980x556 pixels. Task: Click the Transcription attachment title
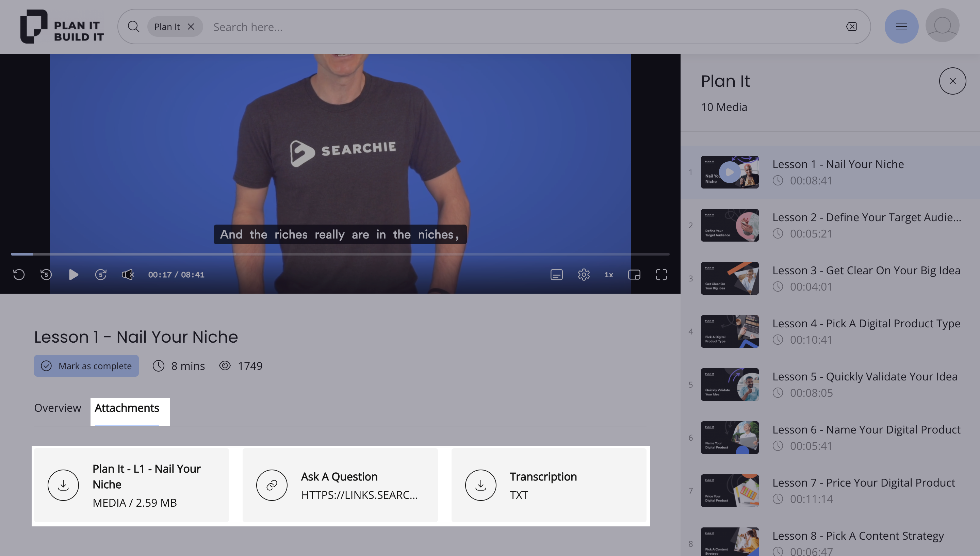click(543, 477)
